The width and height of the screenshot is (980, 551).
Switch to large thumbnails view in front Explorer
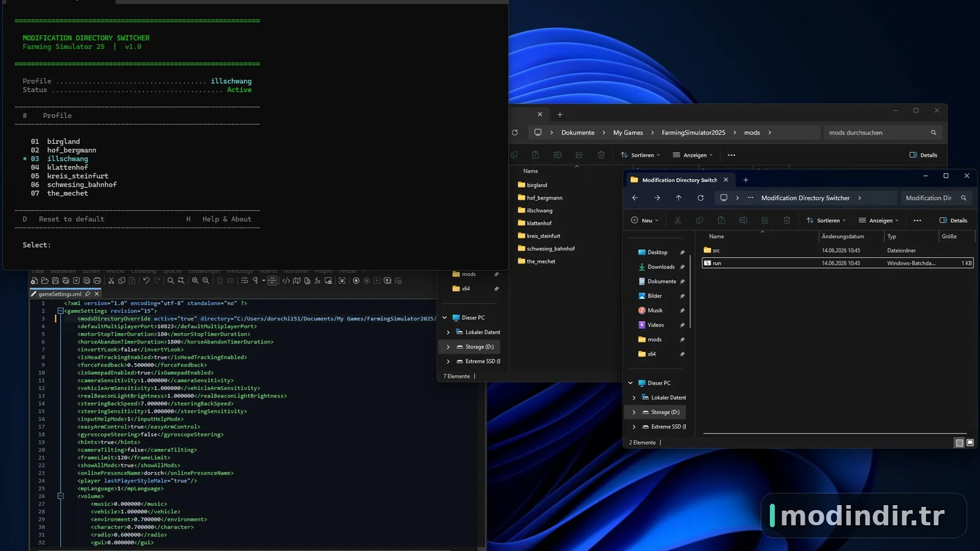coord(970,443)
